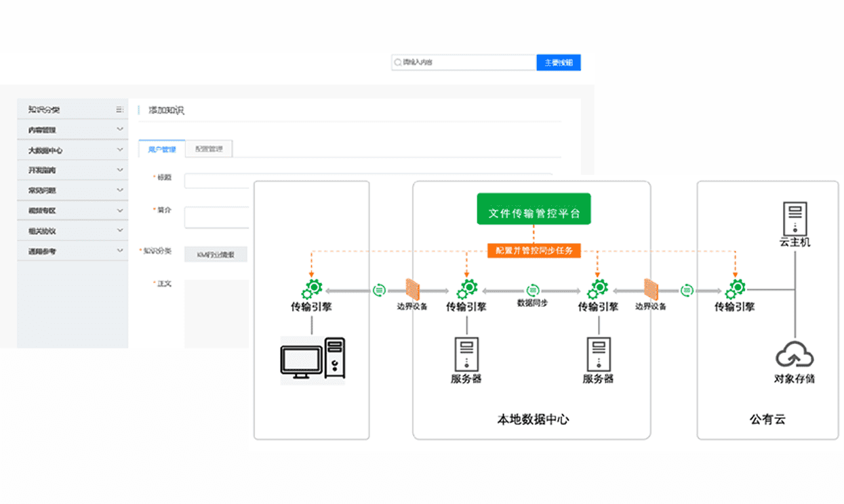This screenshot has width=844, height=504.
Task: Collapse the 知识分类 sidebar with menu icon
Action: 120,109
